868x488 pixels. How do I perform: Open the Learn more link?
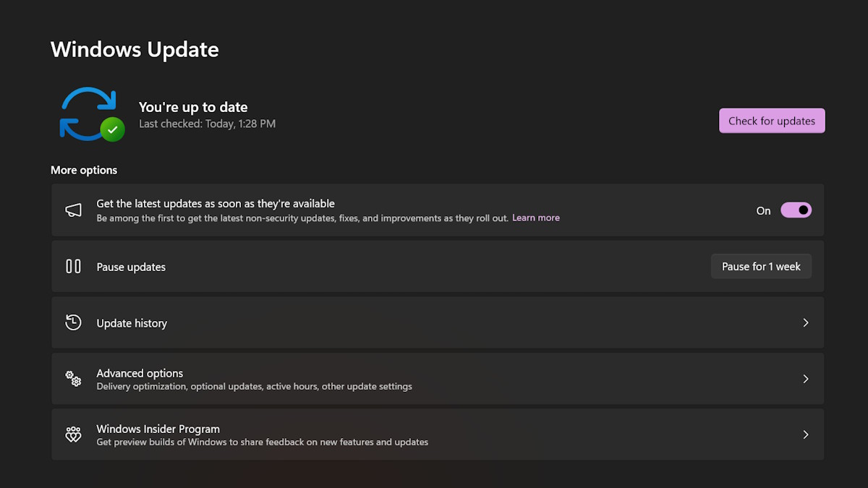536,218
